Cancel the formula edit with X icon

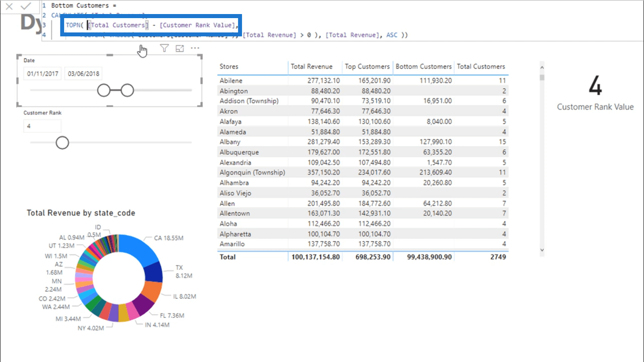pos(9,6)
